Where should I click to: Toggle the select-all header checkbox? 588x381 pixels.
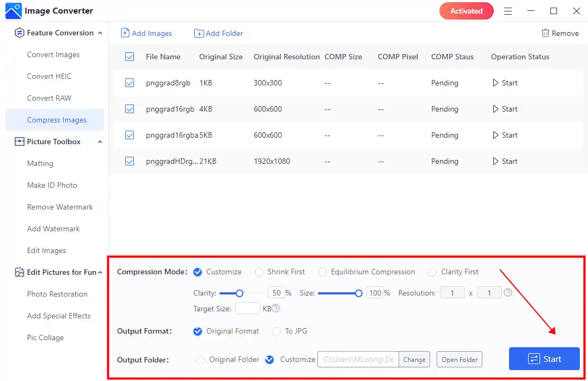coord(130,57)
